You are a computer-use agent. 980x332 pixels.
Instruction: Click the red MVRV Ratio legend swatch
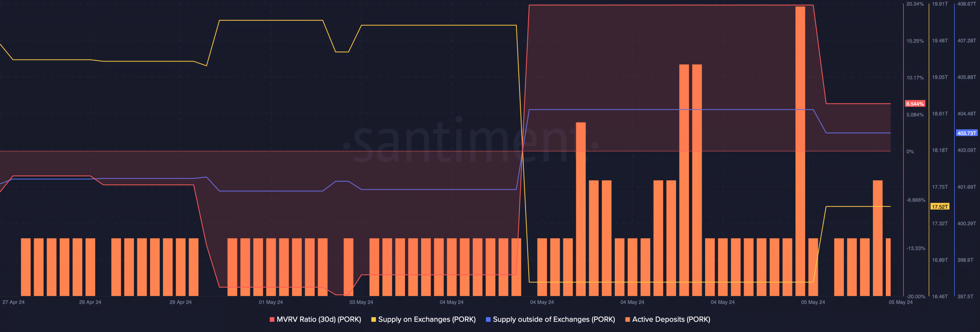(x=272, y=319)
